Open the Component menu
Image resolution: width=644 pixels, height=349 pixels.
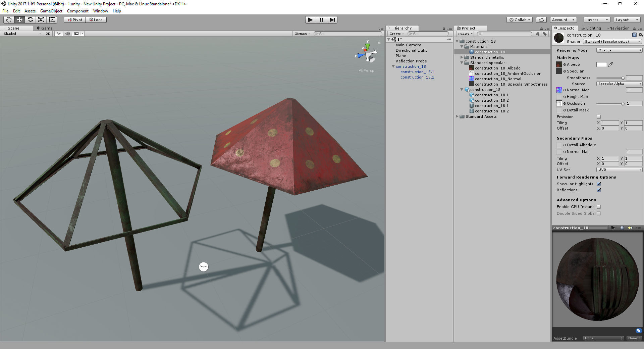tap(78, 11)
